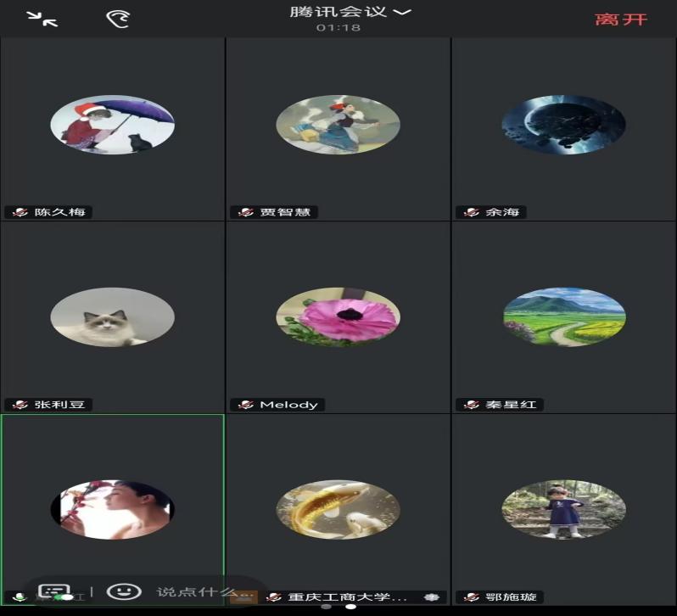Open the chat message icon
The height and width of the screenshot is (616, 677).
coord(53,592)
